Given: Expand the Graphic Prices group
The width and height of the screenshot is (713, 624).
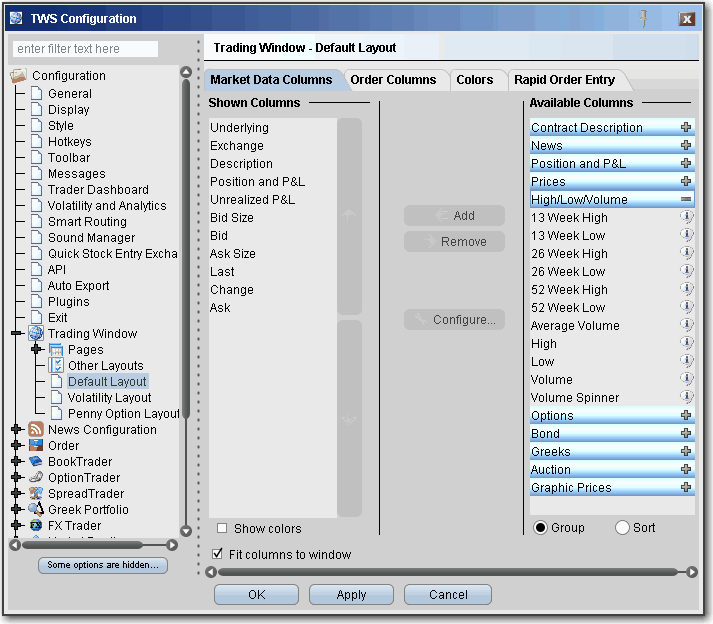Looking at the screenshot, I should (x=686, y=487).
